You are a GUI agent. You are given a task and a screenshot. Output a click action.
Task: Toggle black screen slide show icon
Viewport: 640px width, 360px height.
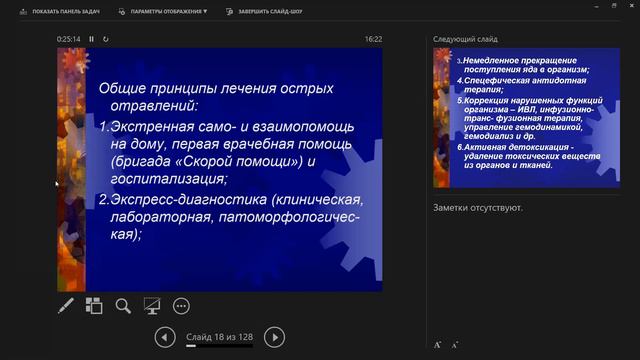pos(152,306)
